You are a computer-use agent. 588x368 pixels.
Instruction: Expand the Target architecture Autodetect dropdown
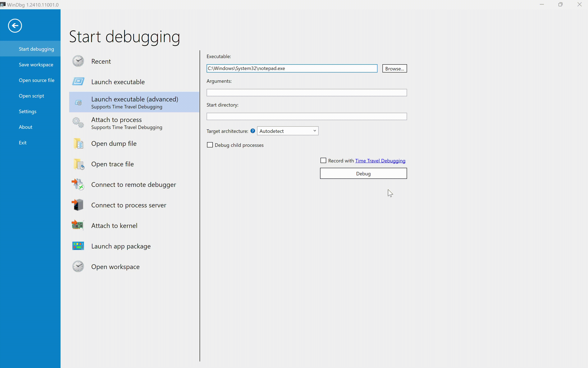point(288,131)
